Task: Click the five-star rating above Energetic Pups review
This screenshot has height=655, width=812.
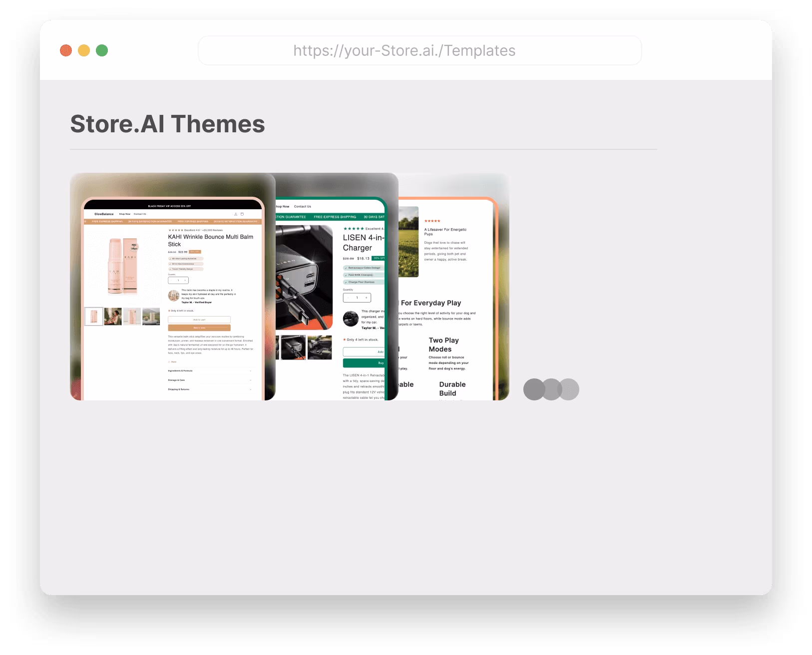Action: pyautogui.click(x=432, y=220)
